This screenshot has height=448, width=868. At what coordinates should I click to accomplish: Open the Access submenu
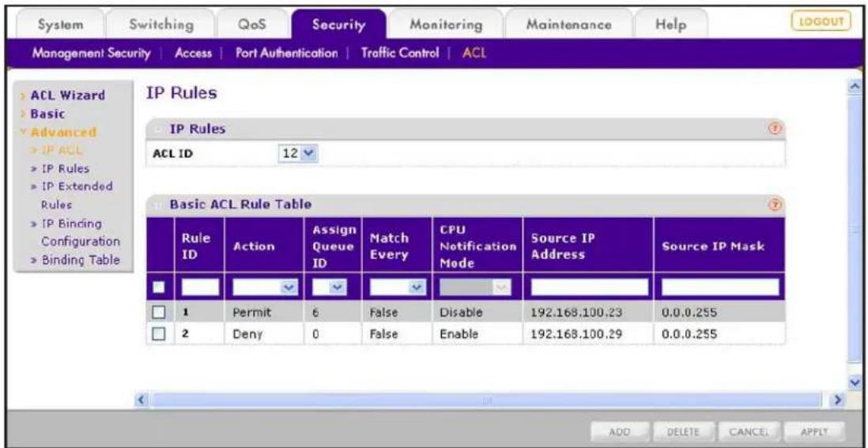pyautogui.click(x=193, y=54)
